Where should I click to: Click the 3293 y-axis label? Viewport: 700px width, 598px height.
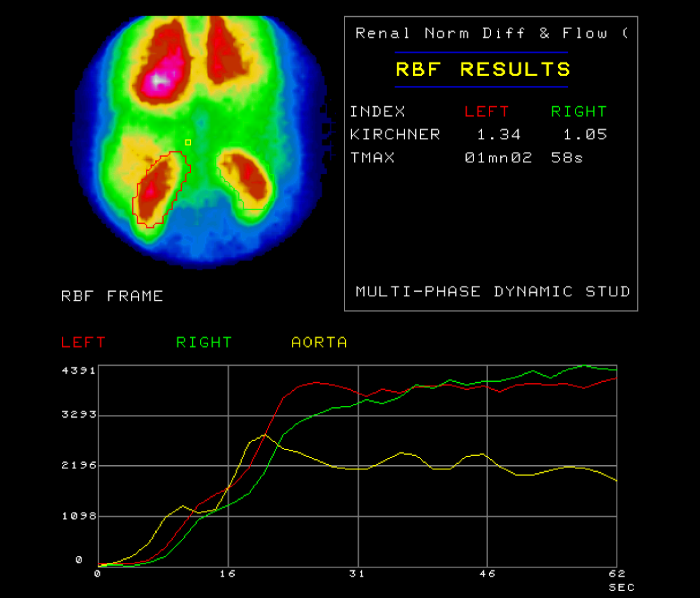tap(79, 414)
